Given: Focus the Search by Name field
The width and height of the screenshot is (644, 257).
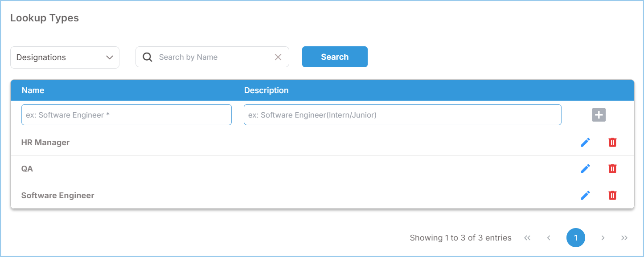Looking at the screenshot, I should 214,57.
